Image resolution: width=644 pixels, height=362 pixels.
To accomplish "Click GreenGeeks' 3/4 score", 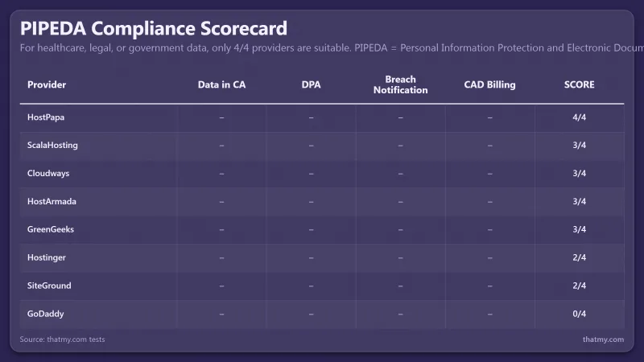I will tap(579, 229).
